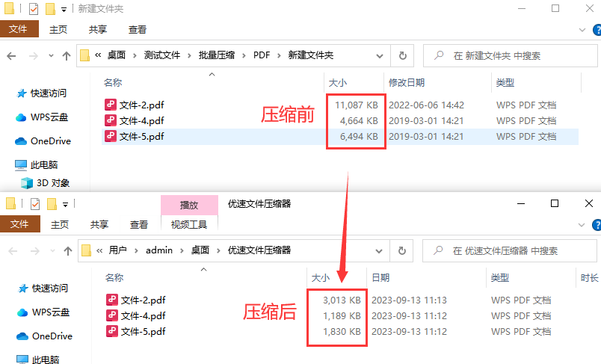Viewport: 601px width, 364px height.
Task: Sort by 名称 column in the 优速文件压缩器 window
Action: pyautogui.click(x=114, y=278)
